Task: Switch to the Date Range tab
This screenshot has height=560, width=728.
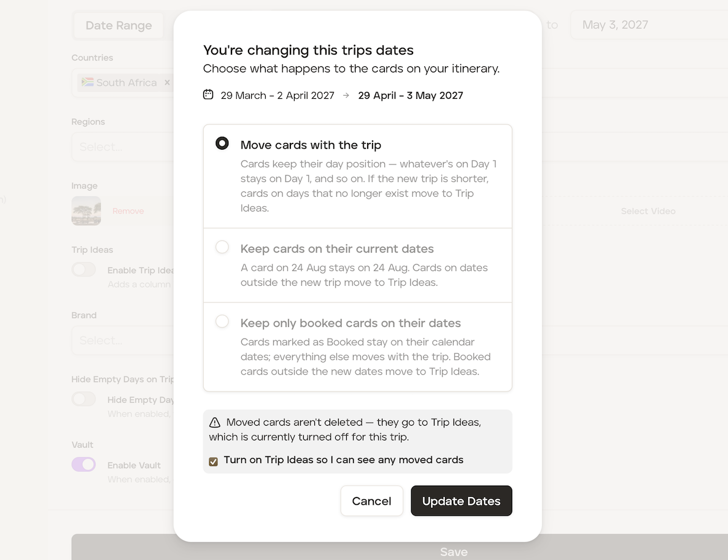Action: 118,25
